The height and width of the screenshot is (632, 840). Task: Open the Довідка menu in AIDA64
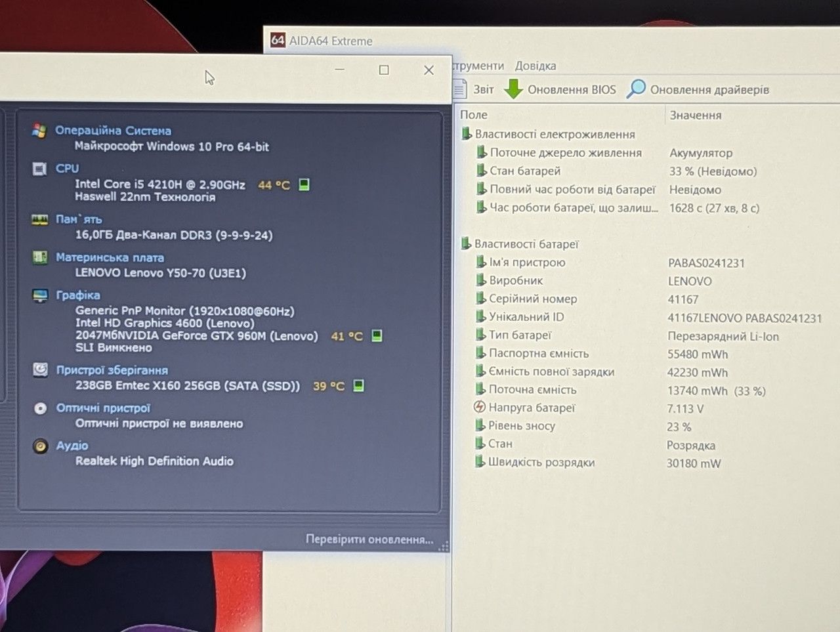pos(535,66)
